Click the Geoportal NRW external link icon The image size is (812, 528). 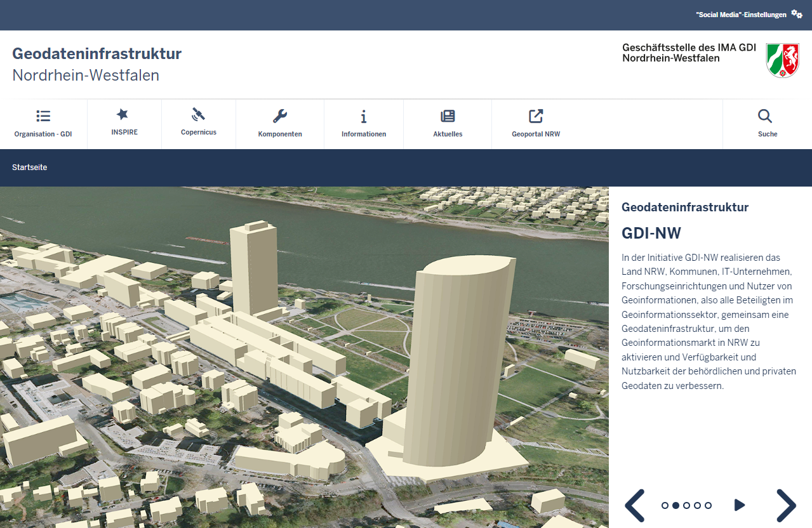pyautogui.click(x=536, y=116)
